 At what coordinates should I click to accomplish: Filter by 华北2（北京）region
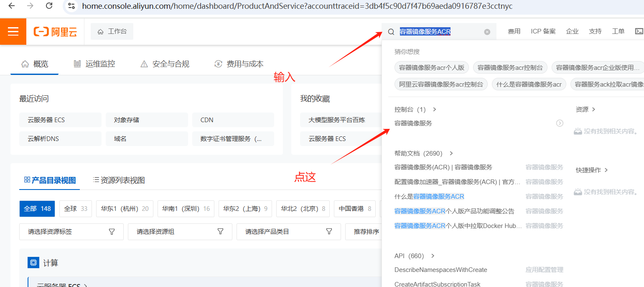click(x=303, y=209)
